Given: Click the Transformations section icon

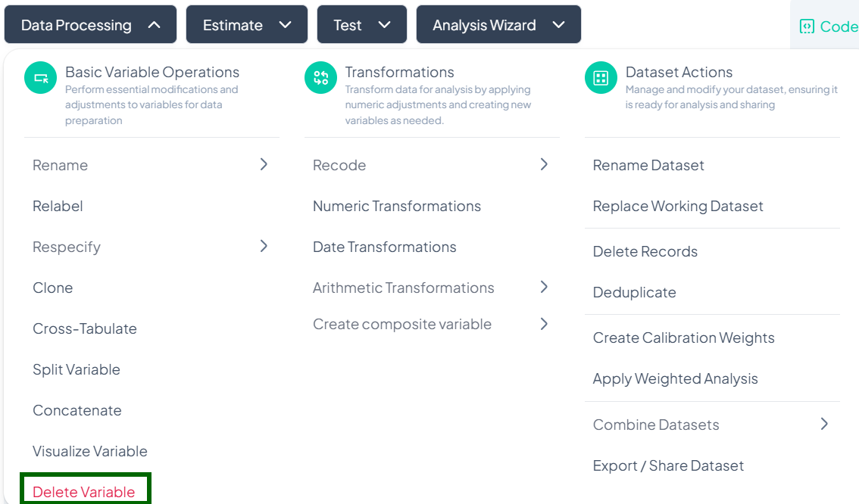Looking at the screenshot, I should pos(320,79).
